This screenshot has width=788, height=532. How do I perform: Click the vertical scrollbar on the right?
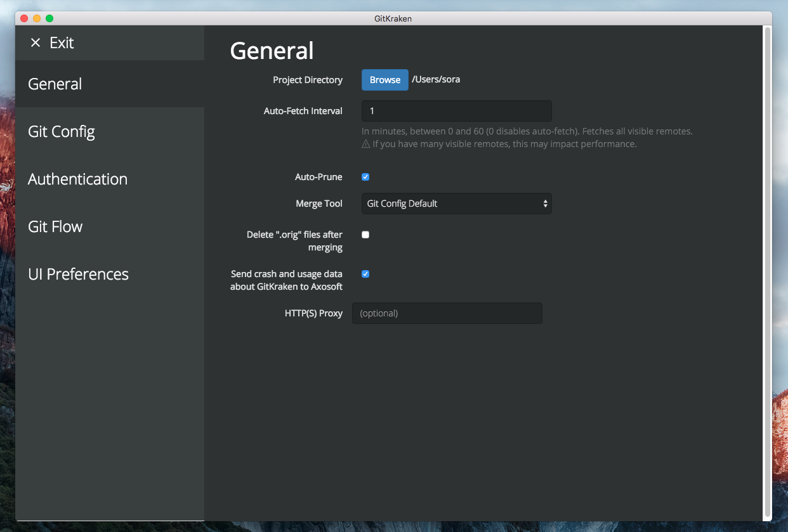(768, 273)
